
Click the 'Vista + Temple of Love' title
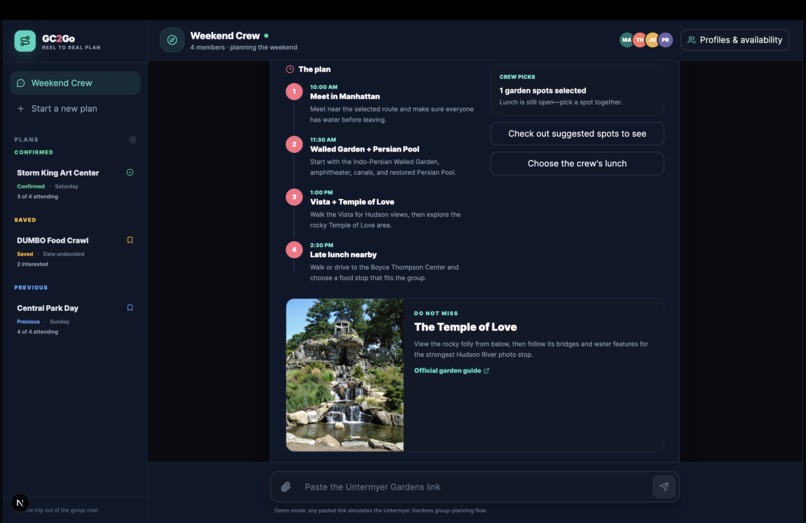352,202
